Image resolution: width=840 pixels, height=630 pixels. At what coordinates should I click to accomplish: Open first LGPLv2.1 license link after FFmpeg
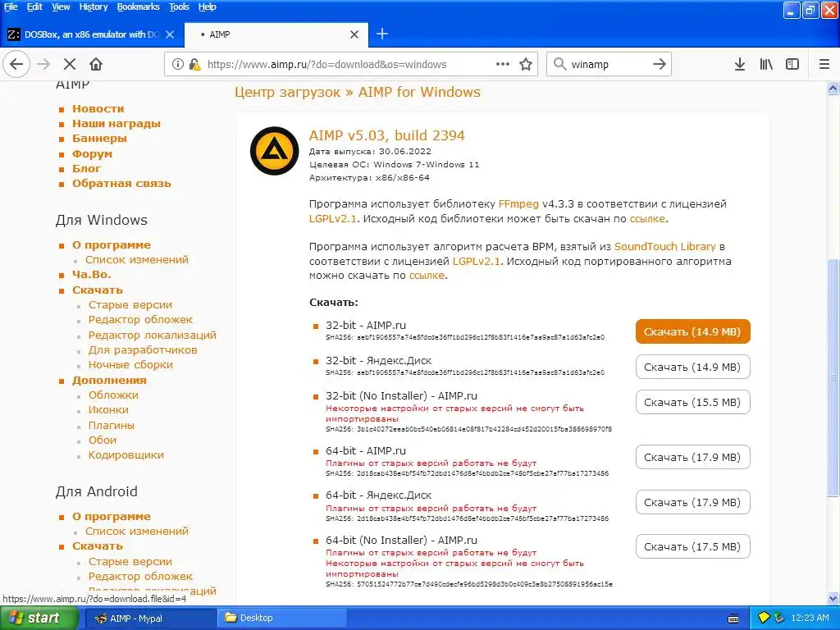point(333,218)
